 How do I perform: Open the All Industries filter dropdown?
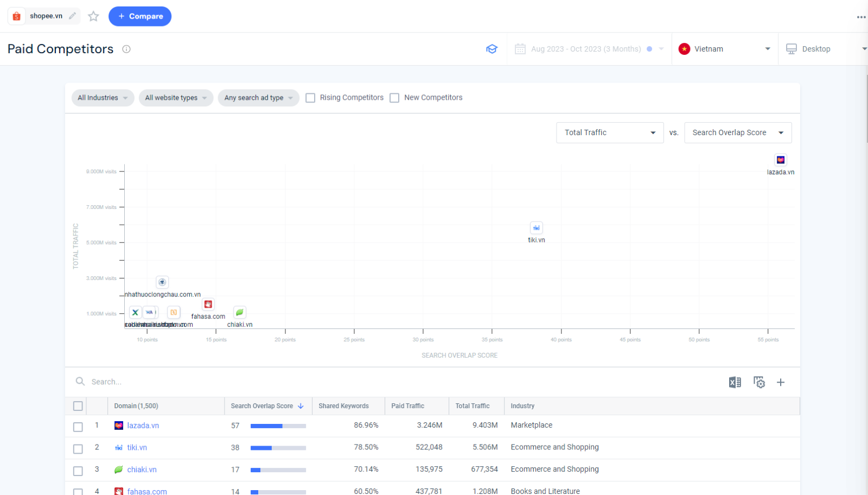[x=103, y=98]
